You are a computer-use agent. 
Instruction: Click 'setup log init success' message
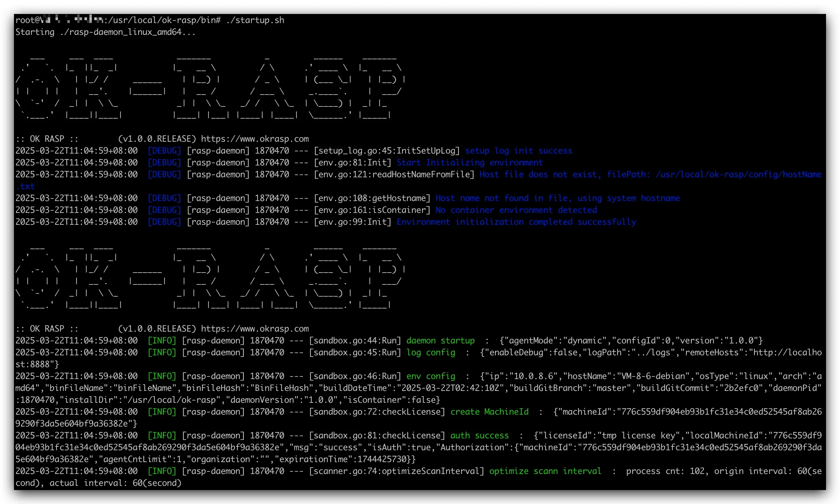pos(518,151)
